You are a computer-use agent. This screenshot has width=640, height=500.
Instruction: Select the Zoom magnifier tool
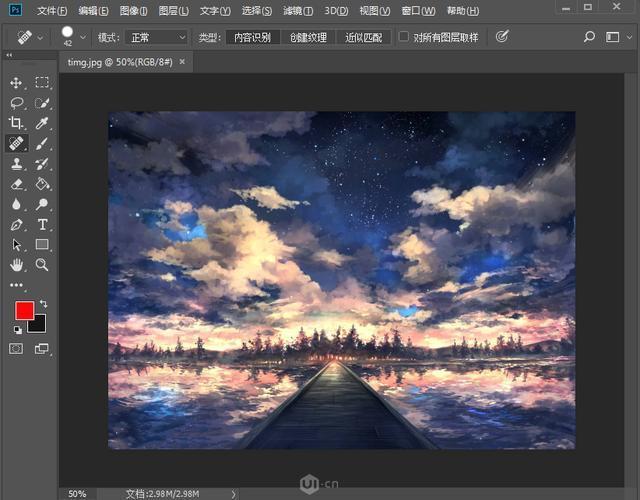[42, 265]
